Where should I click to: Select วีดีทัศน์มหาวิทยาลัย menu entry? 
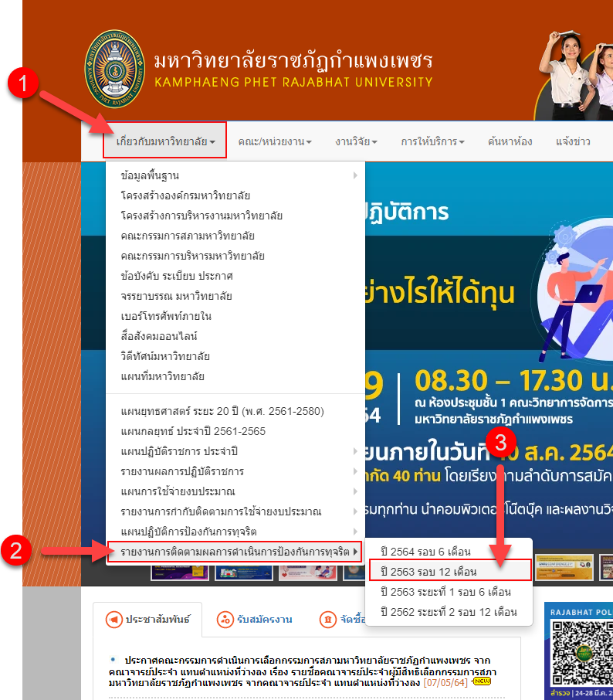tap(235, 356)
